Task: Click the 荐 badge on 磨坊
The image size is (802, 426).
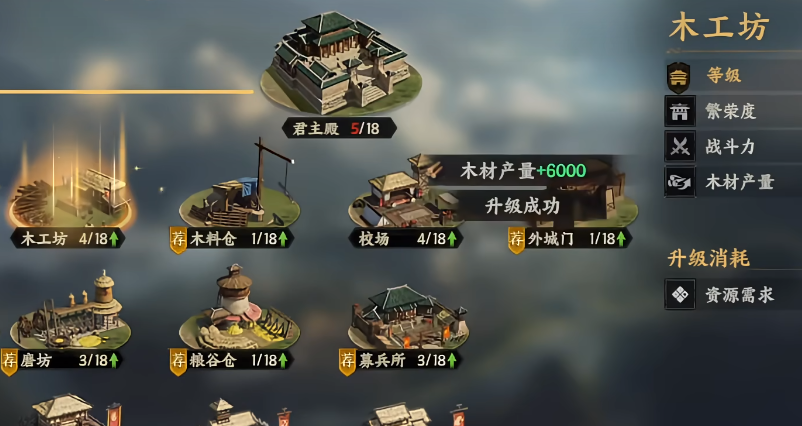Action: click(9, 362)
